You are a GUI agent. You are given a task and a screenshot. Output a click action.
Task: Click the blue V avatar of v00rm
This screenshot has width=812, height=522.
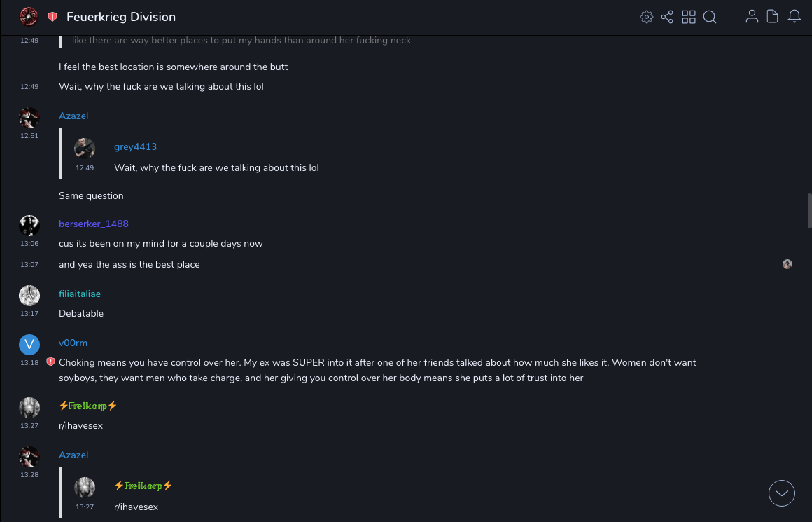tap(29, 344)
